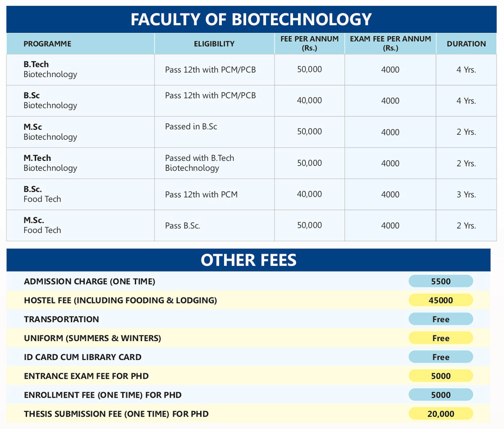
Task: Click the 3 Yrs. duration for B.Sc. Food Tech
Action: click(466, 194)
